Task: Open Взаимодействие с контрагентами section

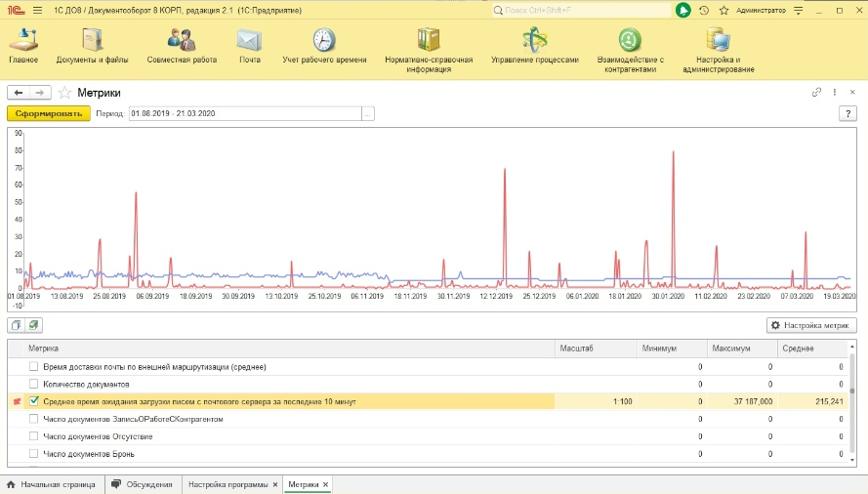Action: (630, 51)
